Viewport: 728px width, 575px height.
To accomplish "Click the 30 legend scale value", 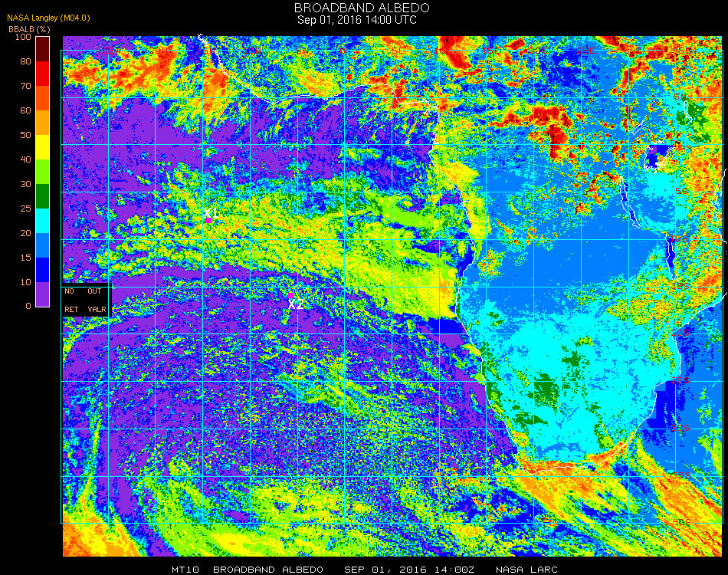I will click(25, 185).
